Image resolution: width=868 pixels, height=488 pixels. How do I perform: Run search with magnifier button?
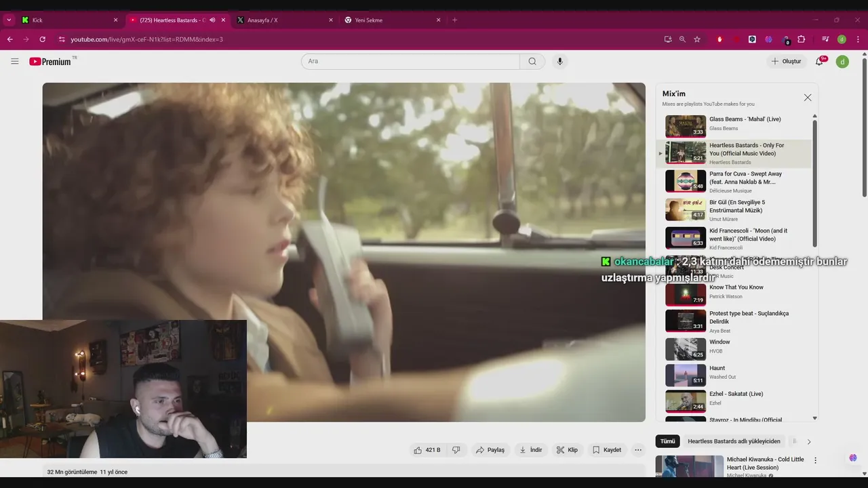[532, 61]
